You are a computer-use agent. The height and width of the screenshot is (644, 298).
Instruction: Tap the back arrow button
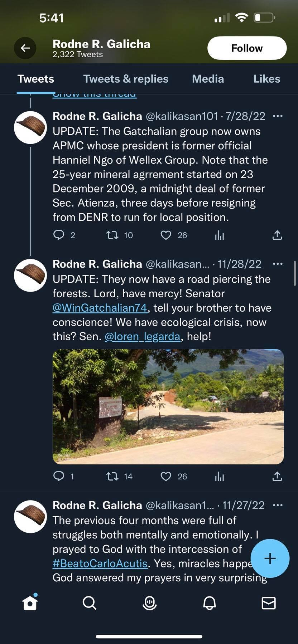coord(25,48)
